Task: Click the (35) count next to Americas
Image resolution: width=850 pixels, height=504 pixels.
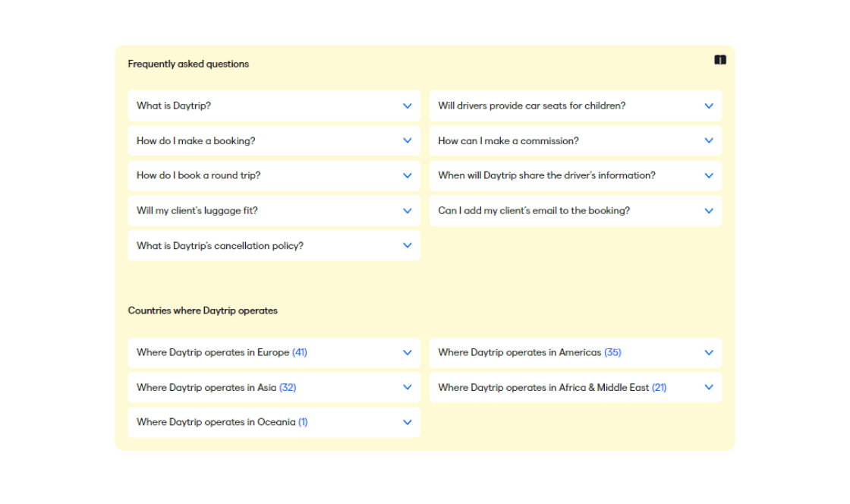Action: [612, 353]
